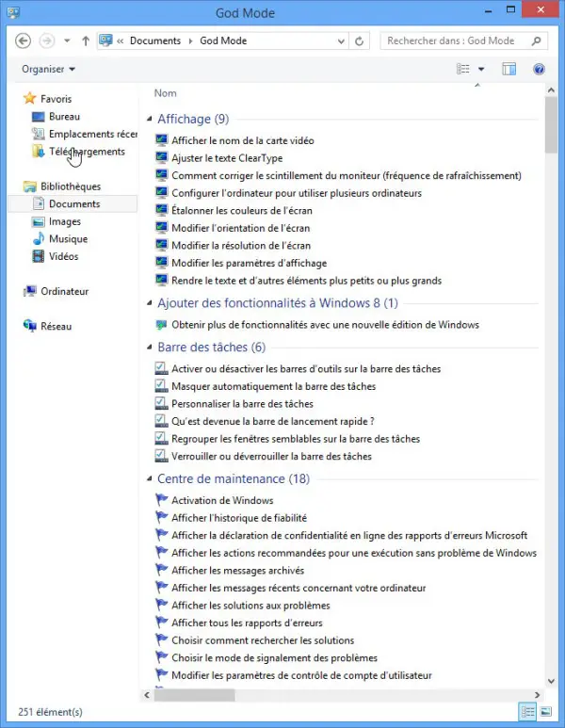Click the vertical scrollbar up arrow

tap(551, 90)
